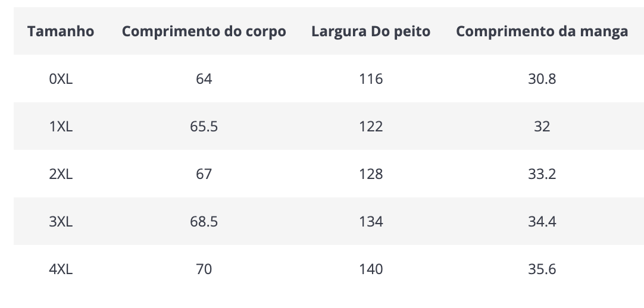The width and height of the screenshot is (644, 308).
Task: Click the Comprimento da manga header
Action: pos(542,31)
